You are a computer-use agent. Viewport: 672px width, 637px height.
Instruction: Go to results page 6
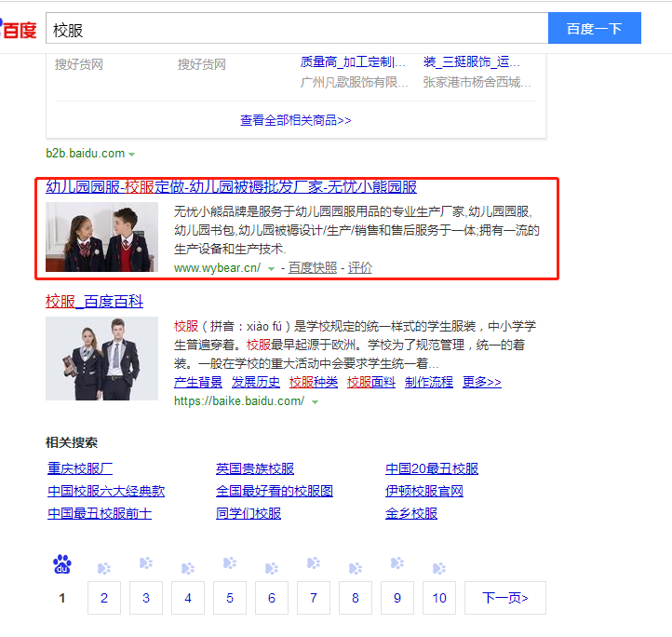272,598
